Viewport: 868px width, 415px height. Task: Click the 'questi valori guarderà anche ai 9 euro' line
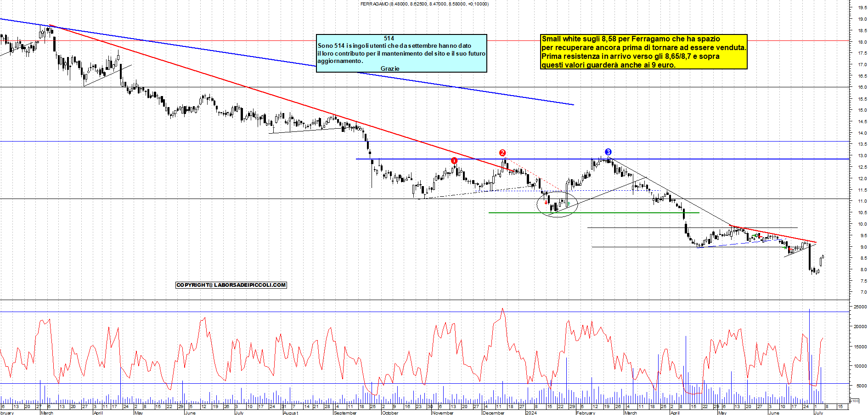[609, 65]
